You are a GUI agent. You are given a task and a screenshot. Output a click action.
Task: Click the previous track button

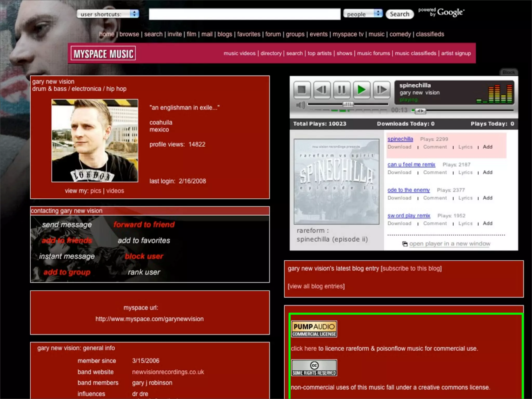tap(322, 90)
